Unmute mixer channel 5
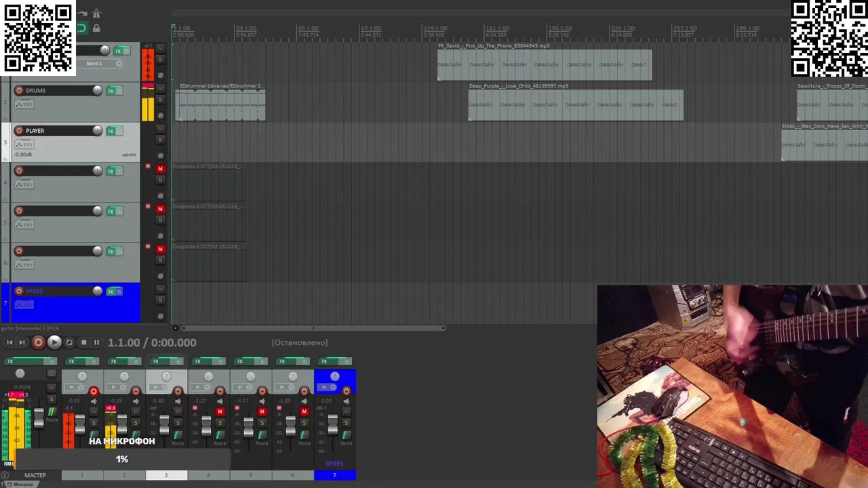 [262, 411]
